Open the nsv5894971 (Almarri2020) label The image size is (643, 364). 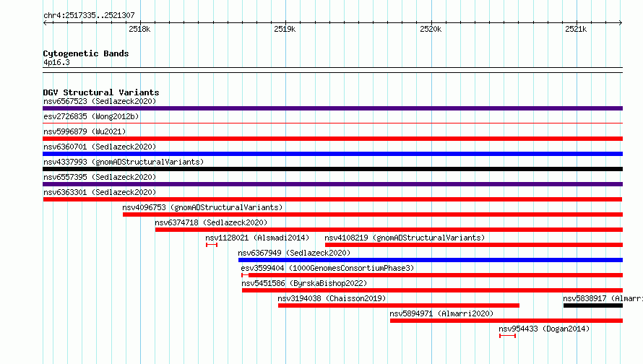pyautogui.click(x=441, y=313)
